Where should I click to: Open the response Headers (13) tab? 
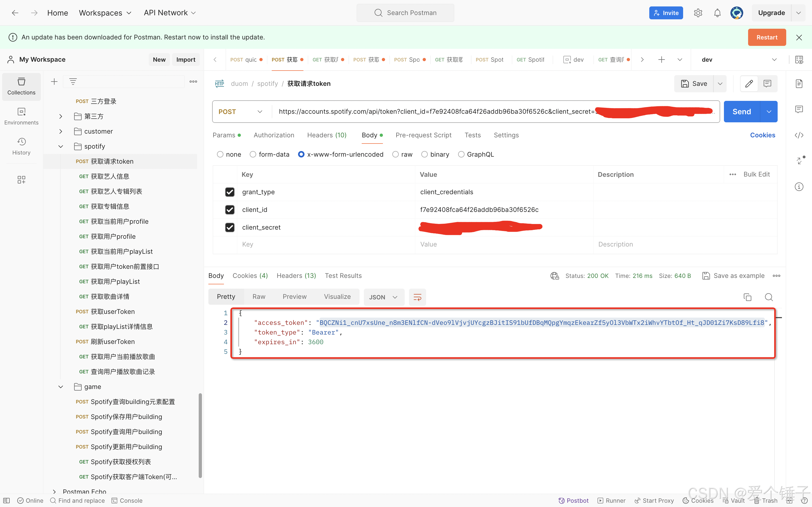coord(296,276)
